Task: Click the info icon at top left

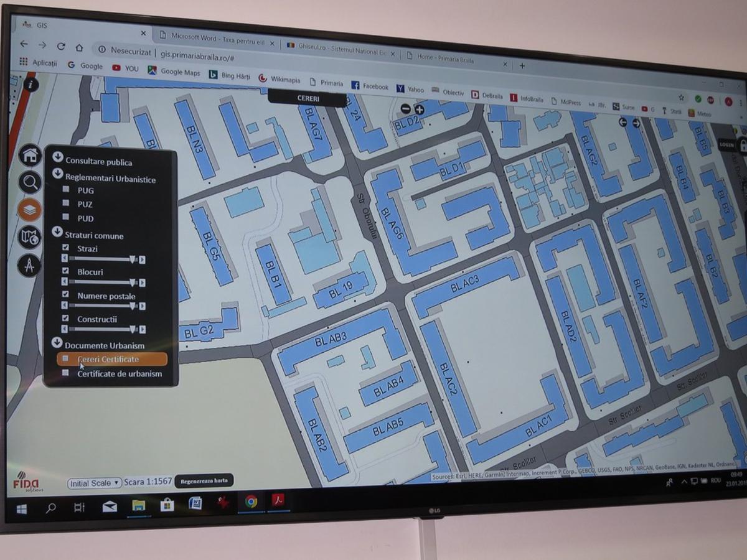Action: (x=29, y=84)
